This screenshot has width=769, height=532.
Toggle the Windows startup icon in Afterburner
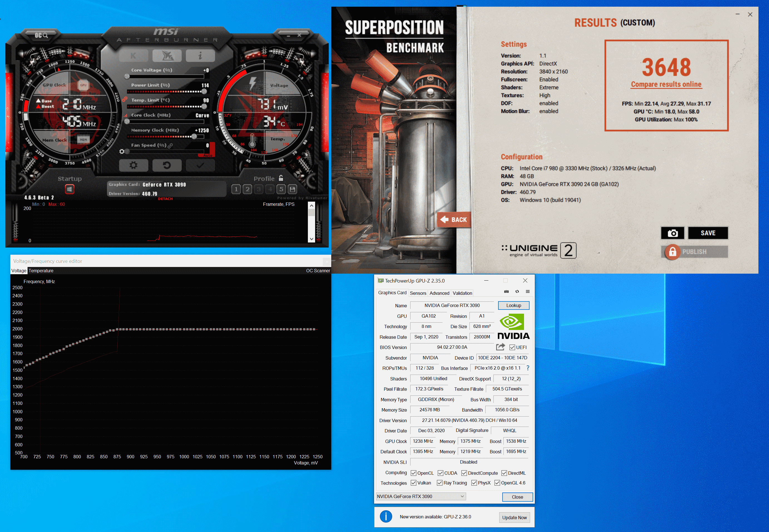click(x=69, y=189)
